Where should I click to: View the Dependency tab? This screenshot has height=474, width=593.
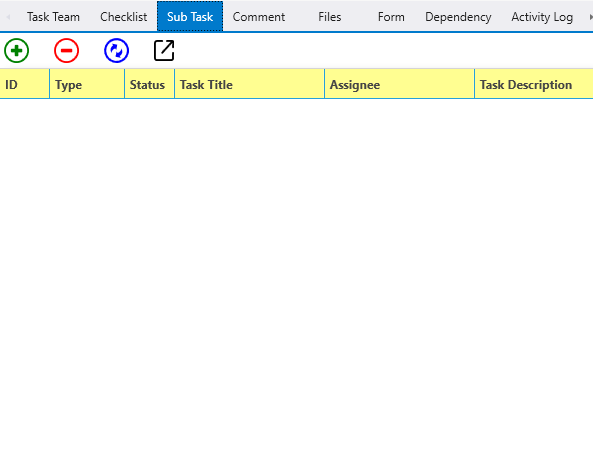[x=458, y=17]
